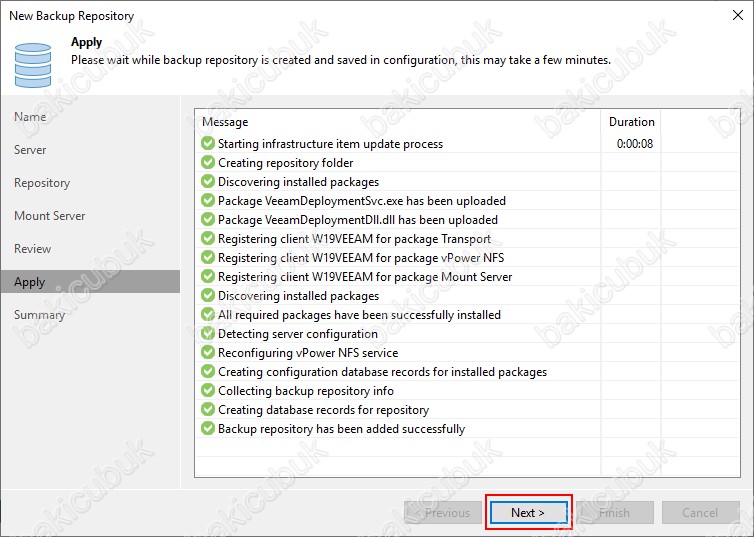
Task: Click the Duration column header
Action: click(x=631, y=122)
